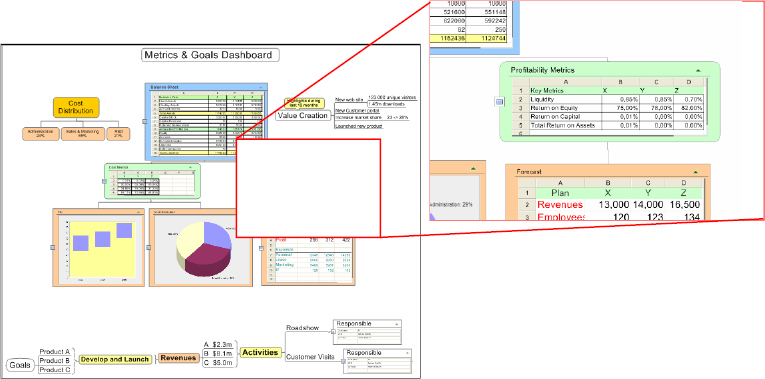Image resolution: width=765 pixels, height=379 pixels.
Task: Select the Goals topic
Action: (21, 365)
